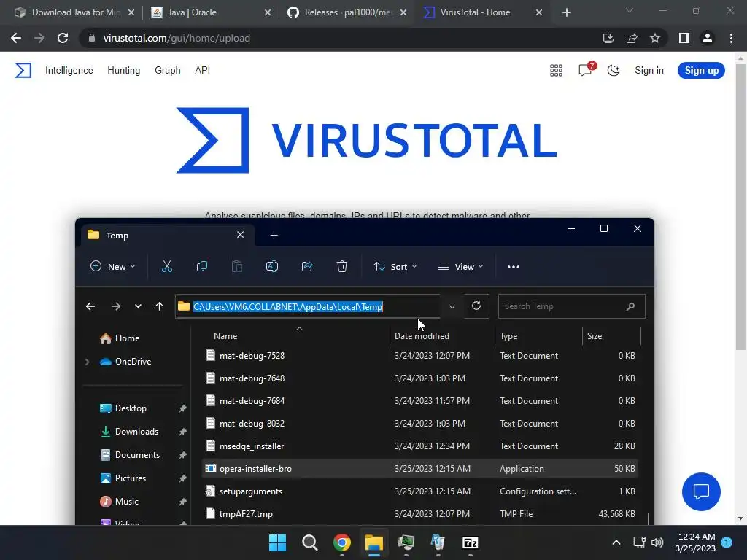Switch to Java | Oracle tab

[x=209, y=12]
